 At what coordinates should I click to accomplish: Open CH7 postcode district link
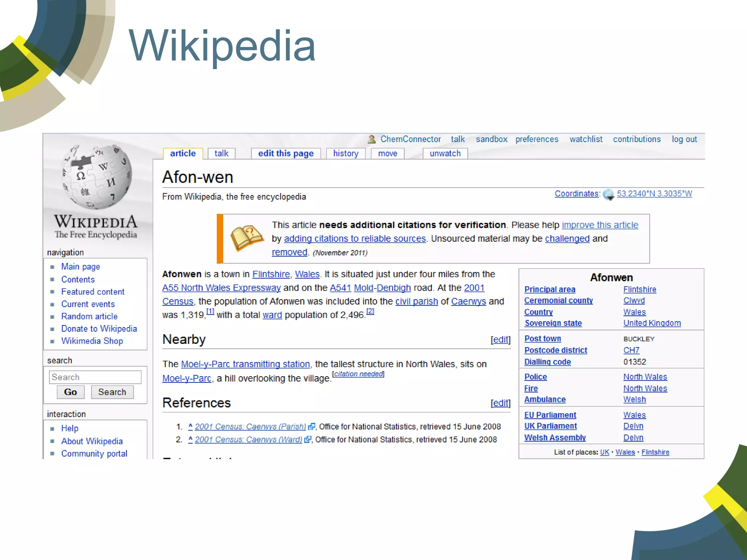coord(631,350)
